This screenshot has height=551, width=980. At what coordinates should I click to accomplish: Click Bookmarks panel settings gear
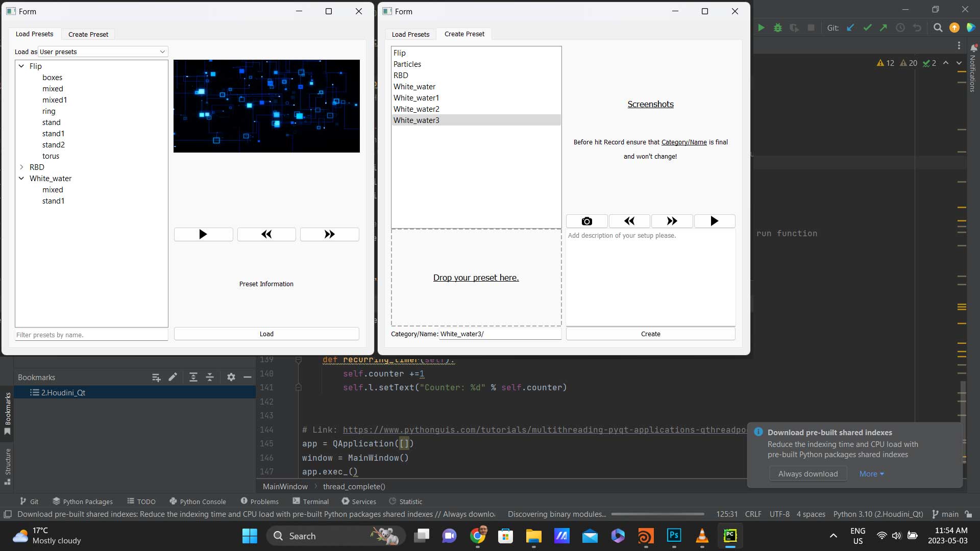[231, 377]
